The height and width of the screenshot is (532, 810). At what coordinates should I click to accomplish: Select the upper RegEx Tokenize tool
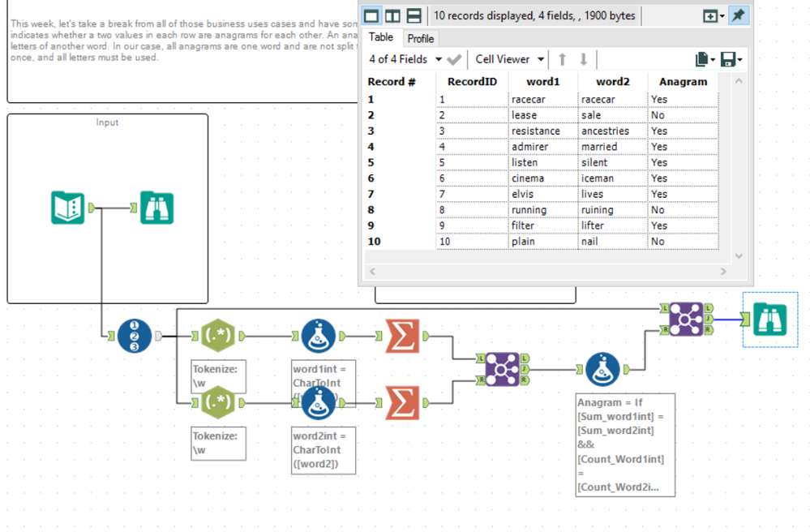coord(218,336)
